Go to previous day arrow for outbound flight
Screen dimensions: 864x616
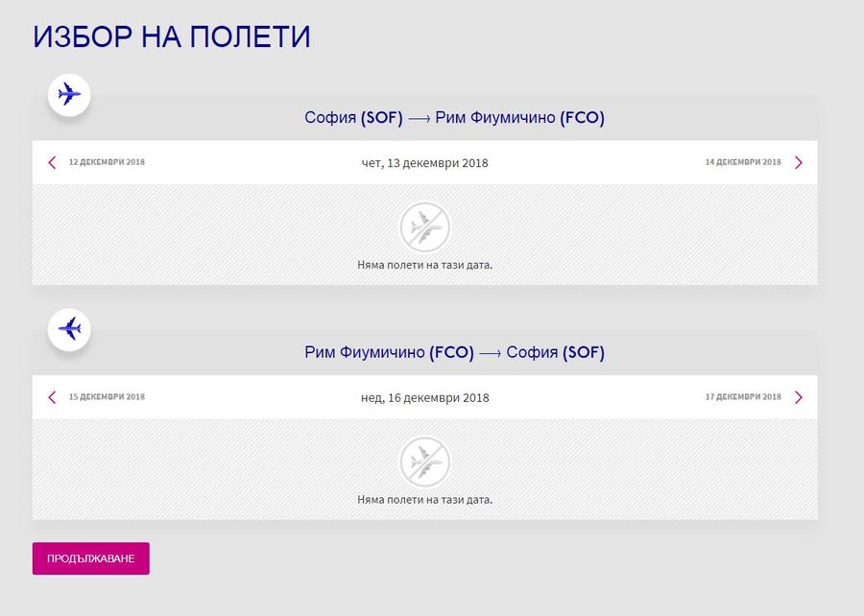pos(53,162)
